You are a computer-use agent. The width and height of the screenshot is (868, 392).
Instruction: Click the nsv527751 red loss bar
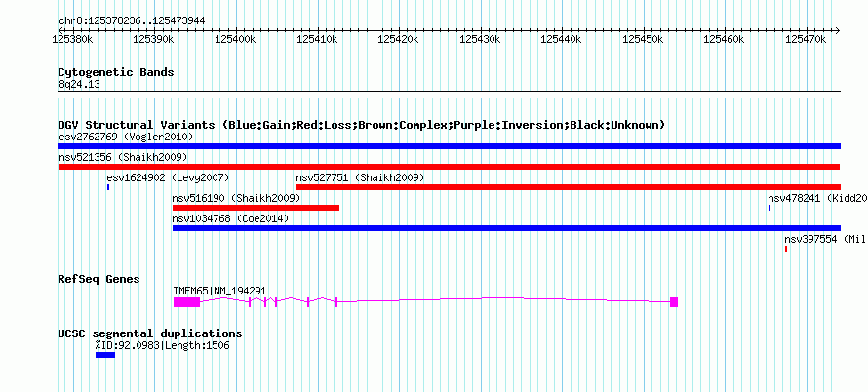[569, 187]
